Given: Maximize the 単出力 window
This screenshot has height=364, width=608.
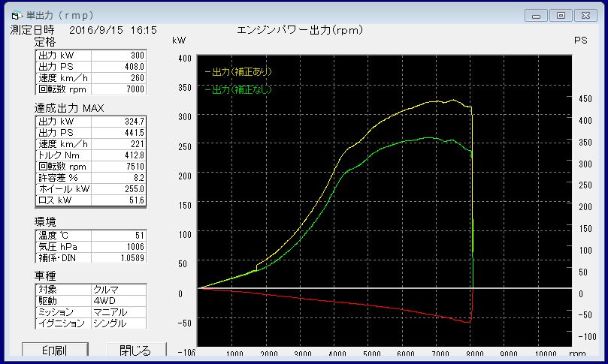Looking at the screenshot, I should pyautogui.click(x=559, y=14).
